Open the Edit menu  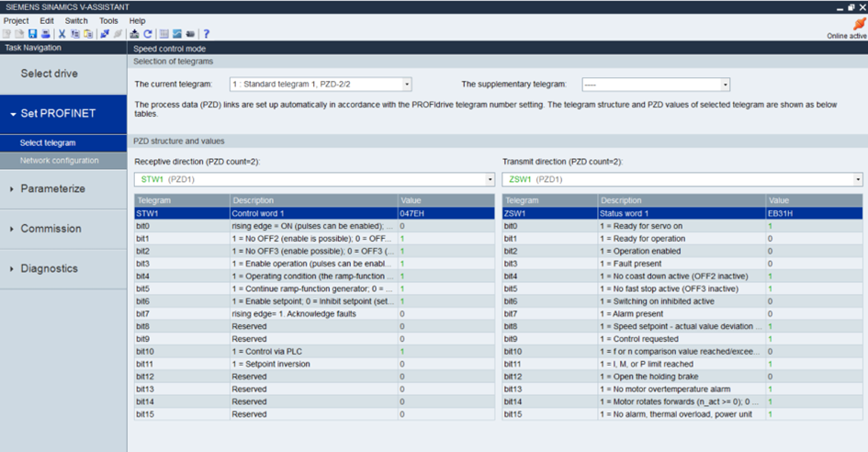point(47,20)
